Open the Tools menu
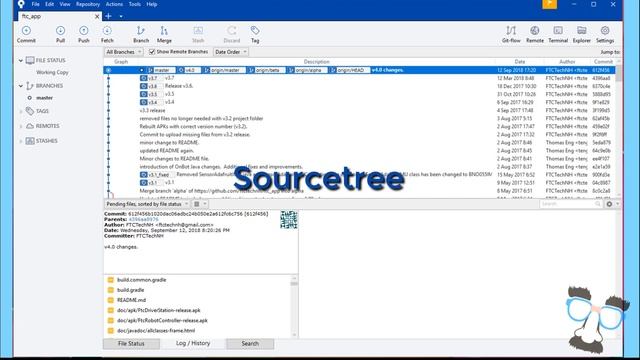The height and width of the screenshot is (360, 640). [134, 4]
